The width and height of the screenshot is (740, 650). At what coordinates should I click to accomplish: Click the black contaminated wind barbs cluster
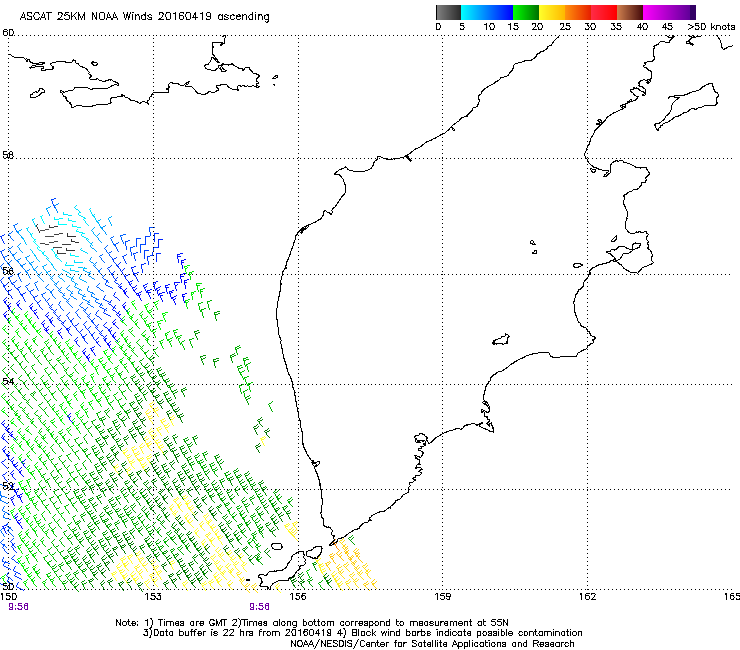[x=59, y=240]
